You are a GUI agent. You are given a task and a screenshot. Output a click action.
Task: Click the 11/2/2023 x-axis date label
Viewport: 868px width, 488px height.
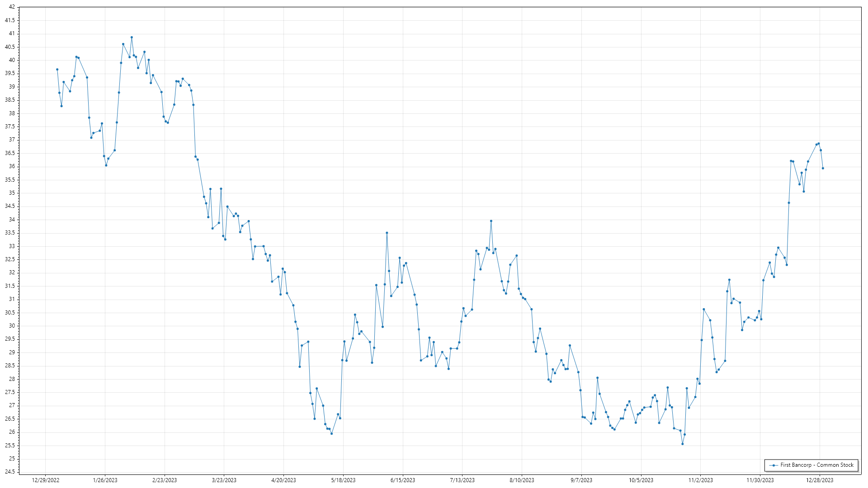click(x=700, y=480)
